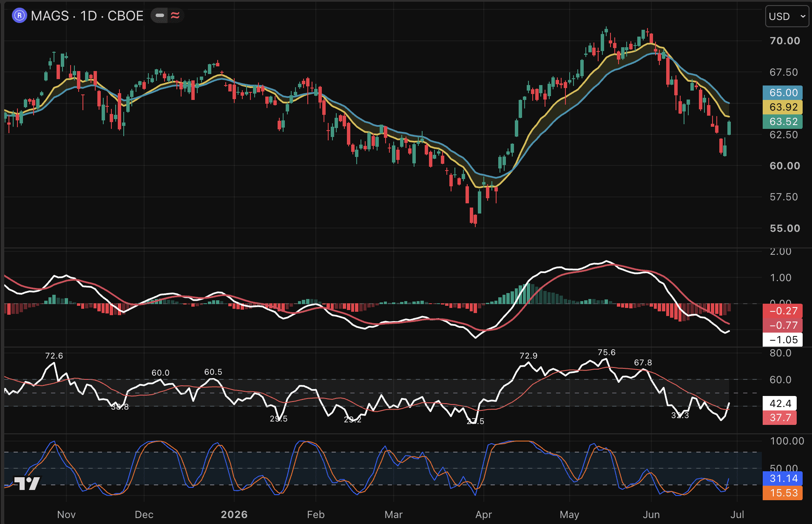The image size is (812, 524).
Task: Click the 2026 year label on time axis
Action: (234, 515)
